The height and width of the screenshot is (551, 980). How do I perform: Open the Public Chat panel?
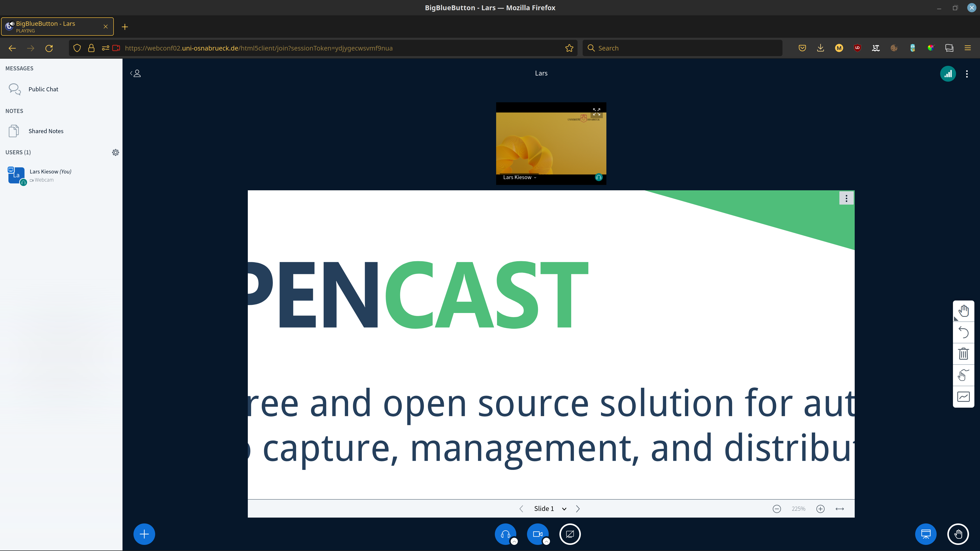click(x=43, y=89)
